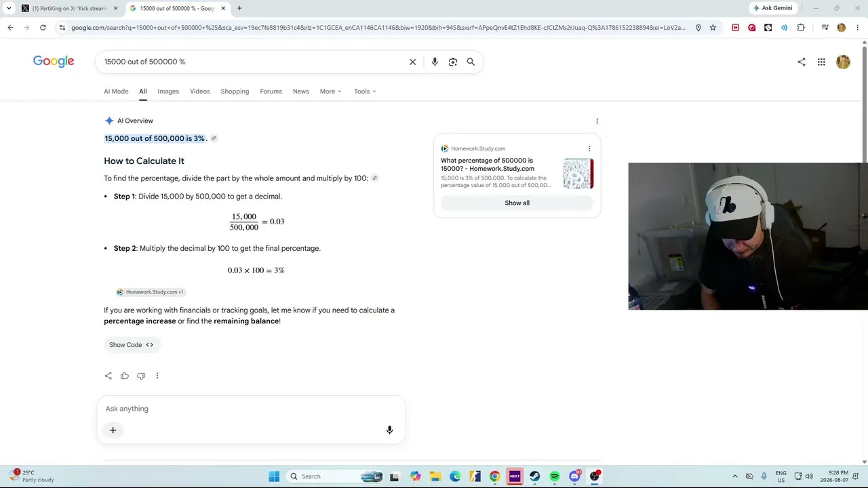Click the Homework.Study.com card thumbnail

point(578,174)
